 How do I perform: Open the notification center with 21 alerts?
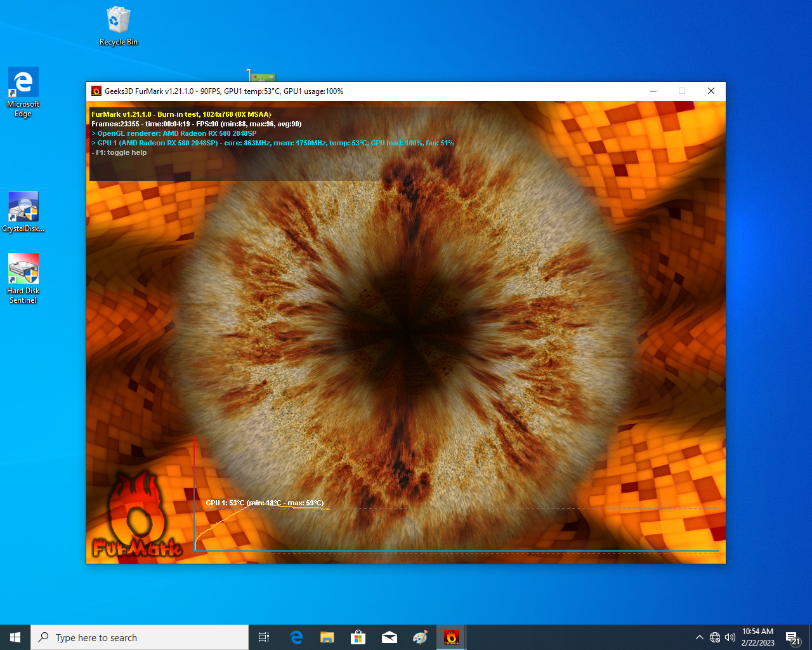pyautogui.click(x=792, y=637)
